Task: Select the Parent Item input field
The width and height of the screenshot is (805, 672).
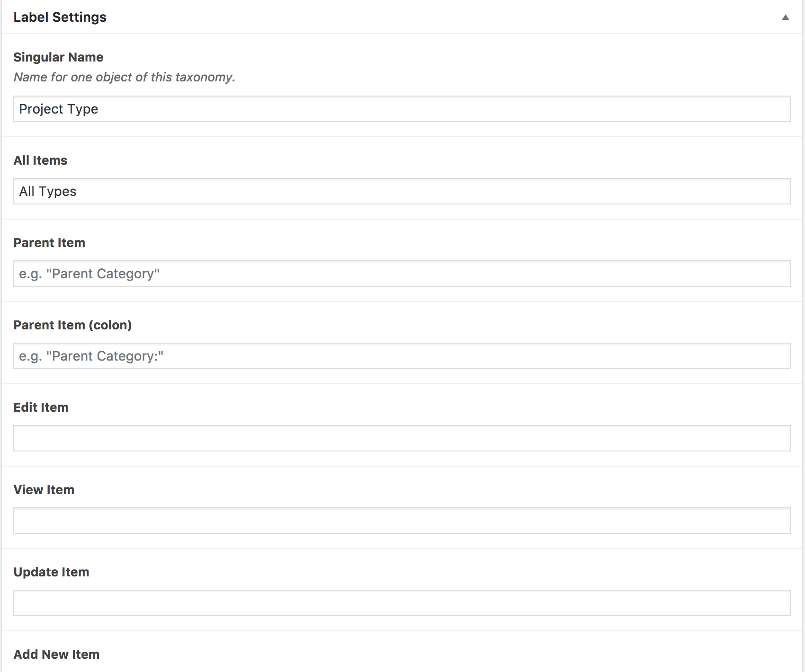Action: (x=402, y=274)
